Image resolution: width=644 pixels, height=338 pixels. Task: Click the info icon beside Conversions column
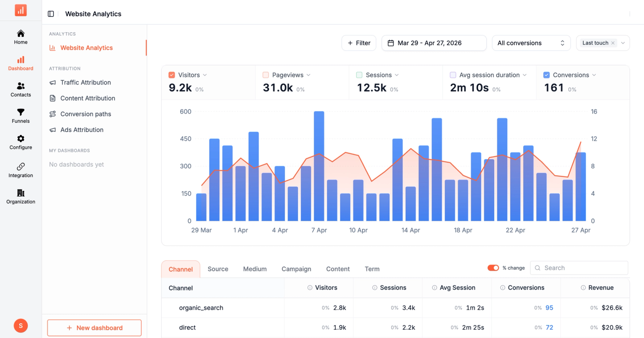[503, 288]
